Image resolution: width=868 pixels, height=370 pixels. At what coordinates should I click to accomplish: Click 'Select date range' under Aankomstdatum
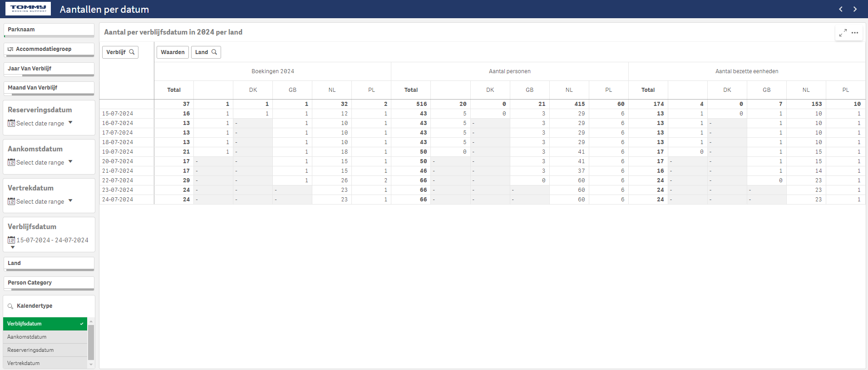40,162
